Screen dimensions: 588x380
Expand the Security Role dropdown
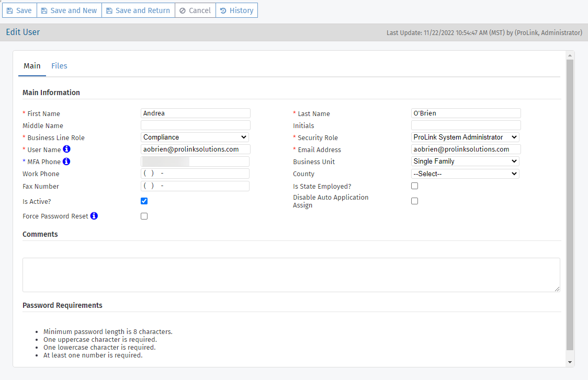(x=465, y=137)
